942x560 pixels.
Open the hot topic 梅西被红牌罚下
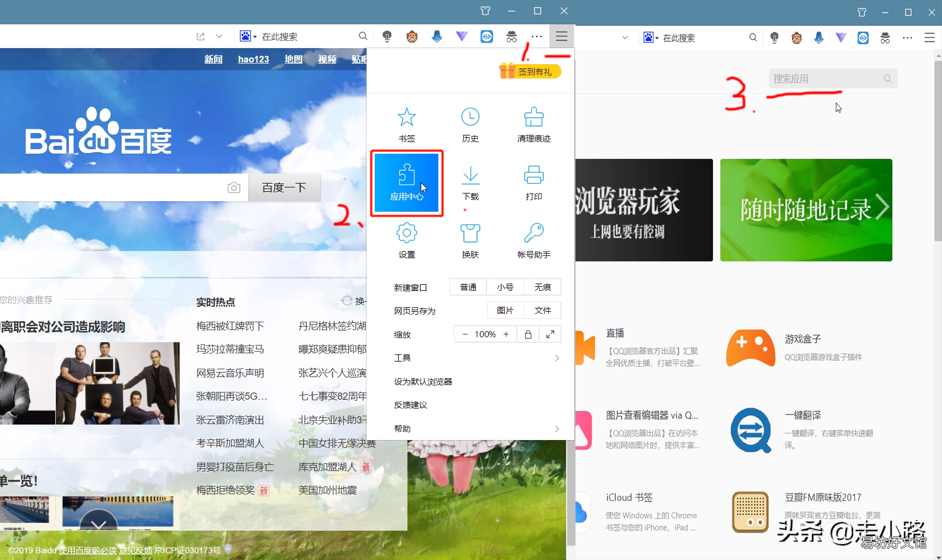click(230, 326)
